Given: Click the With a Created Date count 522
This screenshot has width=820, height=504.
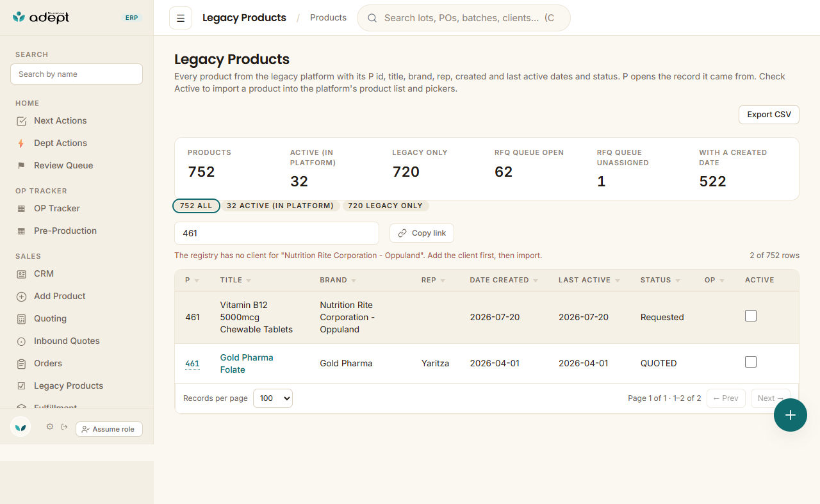Looking at the screenshot, I should point(712,182).
